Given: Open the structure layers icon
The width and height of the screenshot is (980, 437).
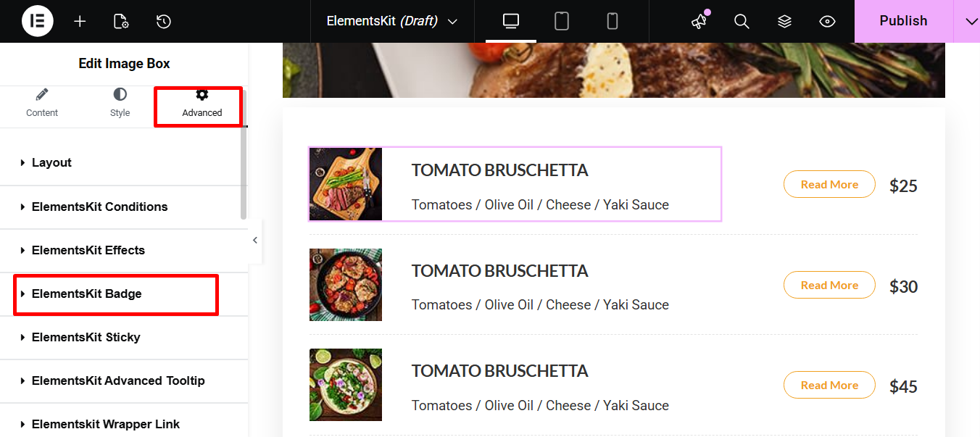Looking at the screenshot, I should point(784,21).
